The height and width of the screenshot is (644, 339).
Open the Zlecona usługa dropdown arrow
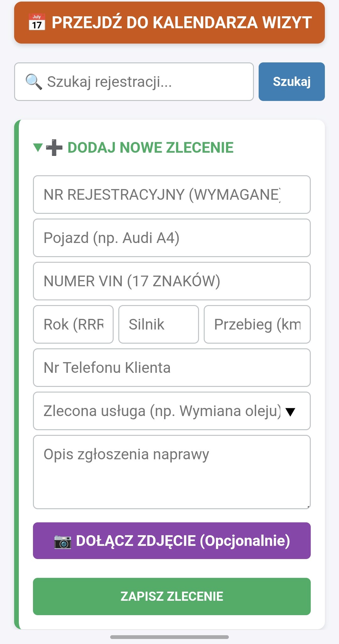[291, 412]
